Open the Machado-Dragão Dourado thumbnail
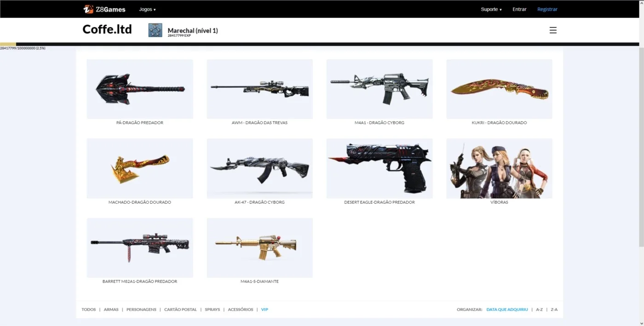The width and height of the screenshot is (644, 326). click(x=140, y=168)
